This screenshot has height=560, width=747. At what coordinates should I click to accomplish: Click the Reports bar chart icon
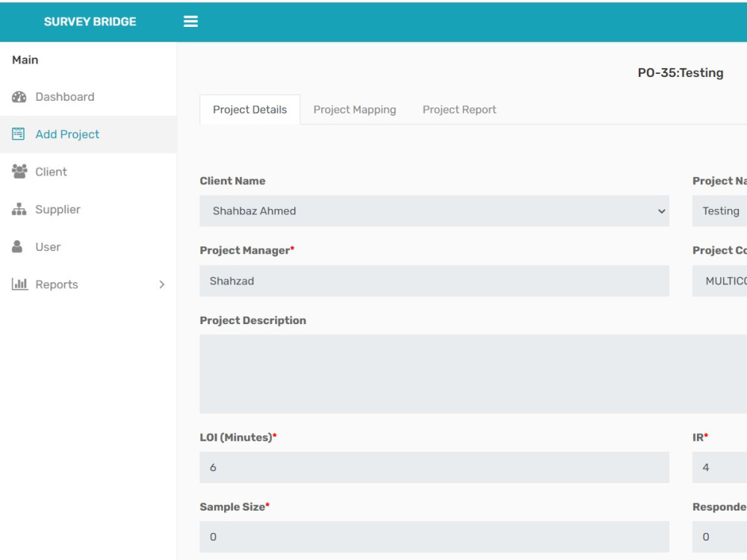19,284
